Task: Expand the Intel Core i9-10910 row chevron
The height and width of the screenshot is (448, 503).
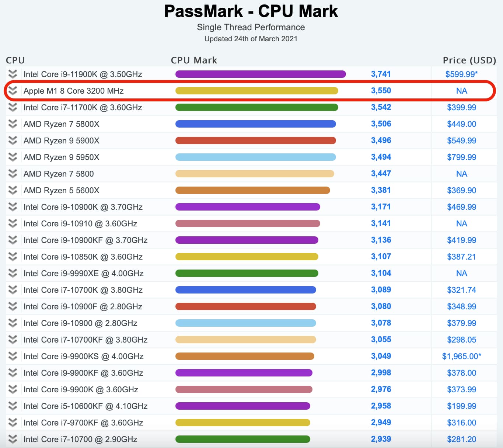Action: [13, 223]
